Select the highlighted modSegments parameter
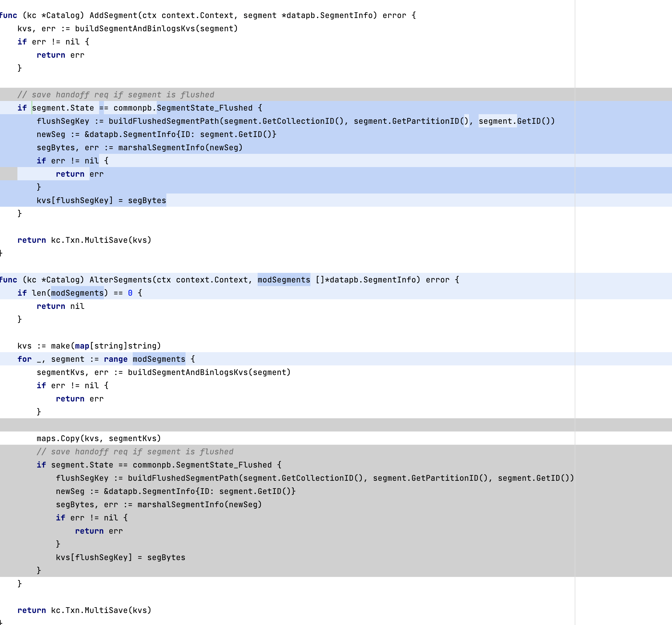The image size is (672, 625). 283,280
